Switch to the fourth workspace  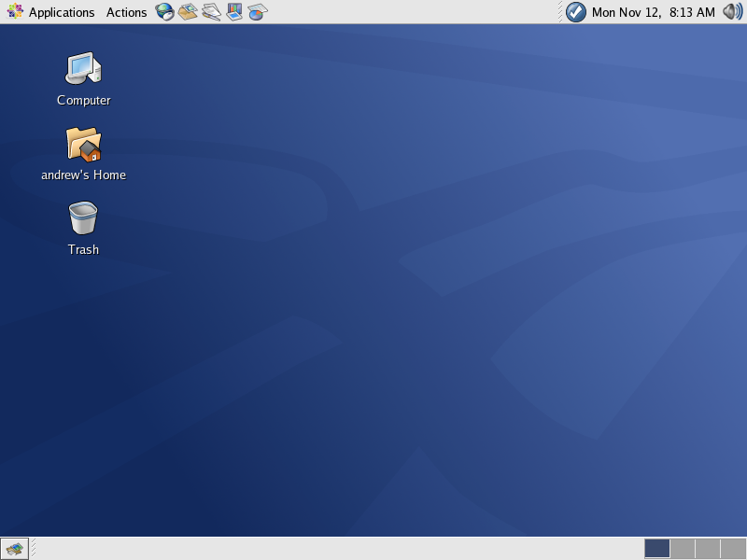733,549
